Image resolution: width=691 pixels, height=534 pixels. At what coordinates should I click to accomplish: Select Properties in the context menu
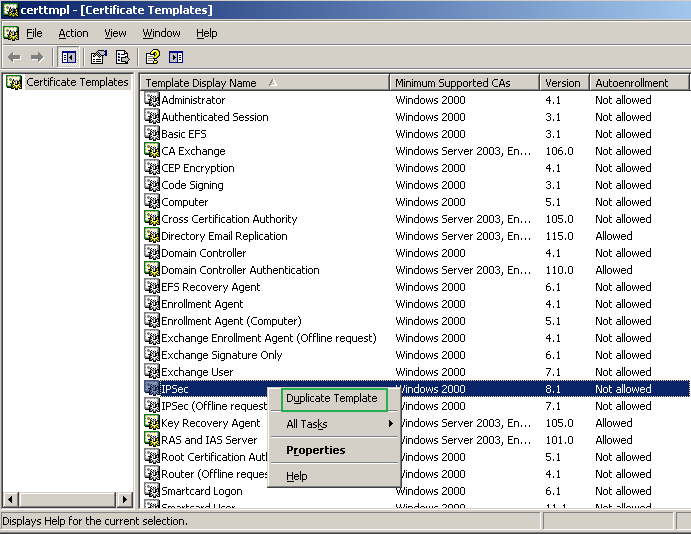click(334, 450)
